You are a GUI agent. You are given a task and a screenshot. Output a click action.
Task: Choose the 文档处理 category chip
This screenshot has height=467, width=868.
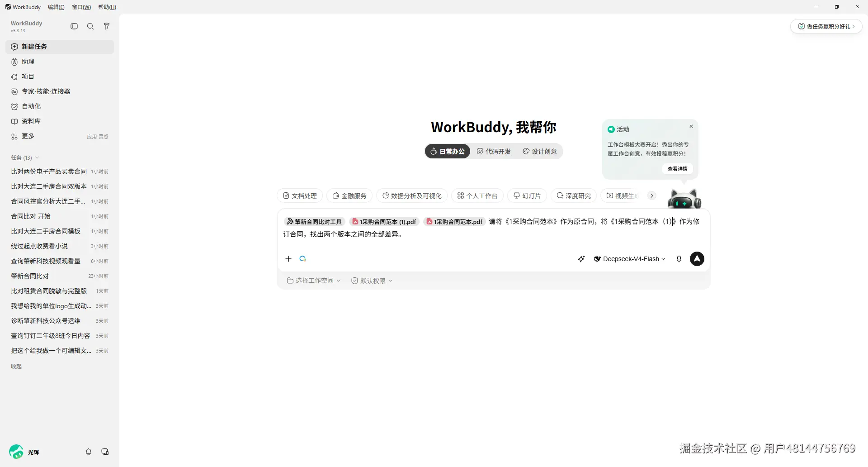[300, 195]
